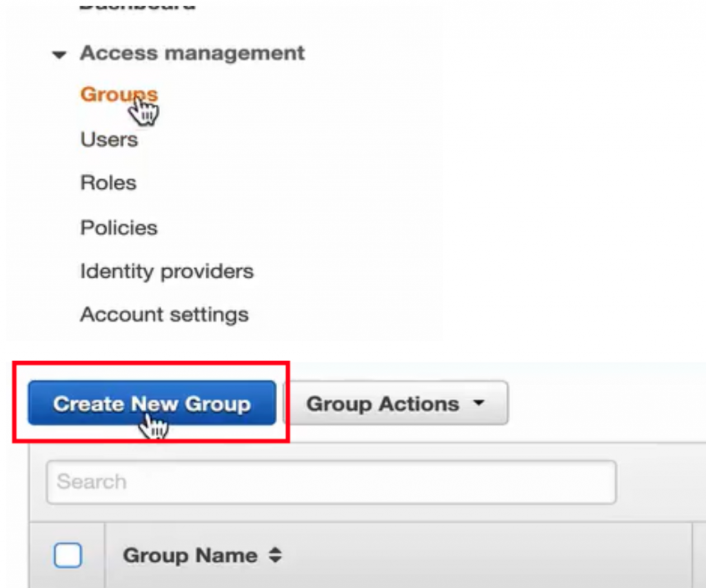Open Account settings

pos(164,314)
